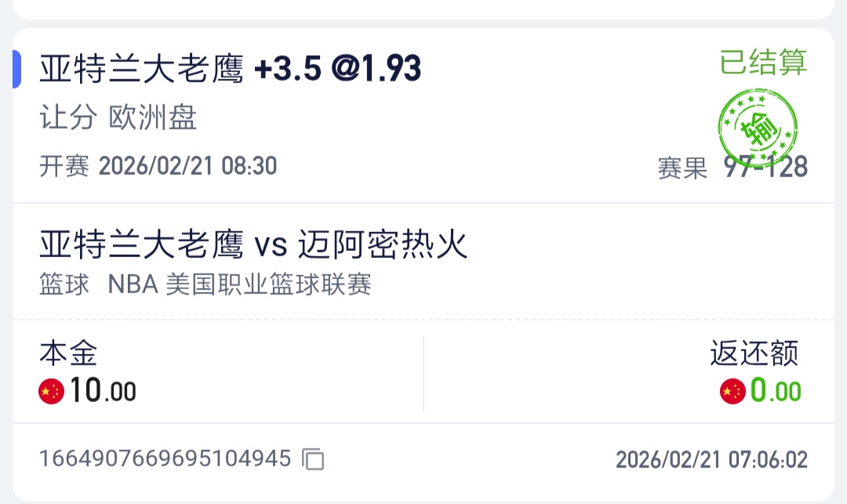Click the 赛果 97-128 match result
847x504 pixels.
[x=732, y=167]
